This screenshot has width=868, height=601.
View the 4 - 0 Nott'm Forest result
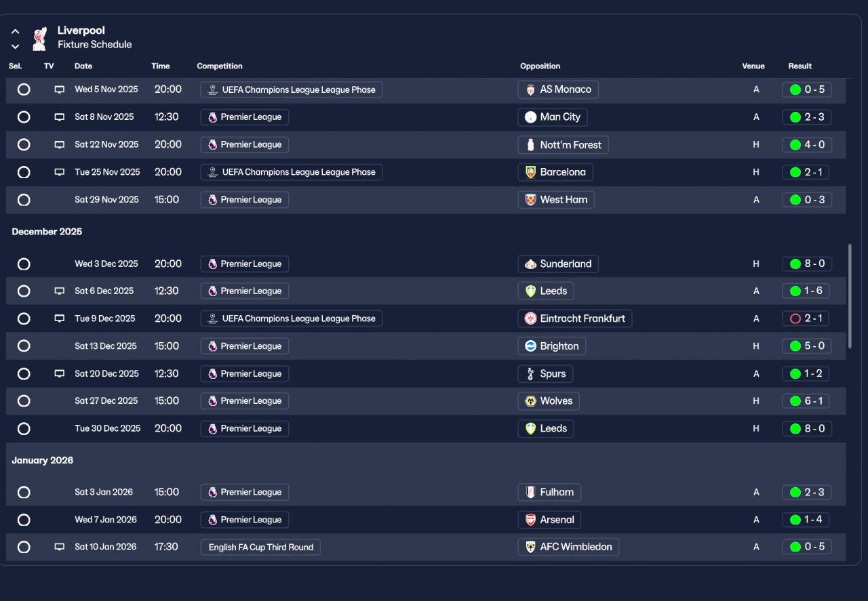(x=807, y=144)
